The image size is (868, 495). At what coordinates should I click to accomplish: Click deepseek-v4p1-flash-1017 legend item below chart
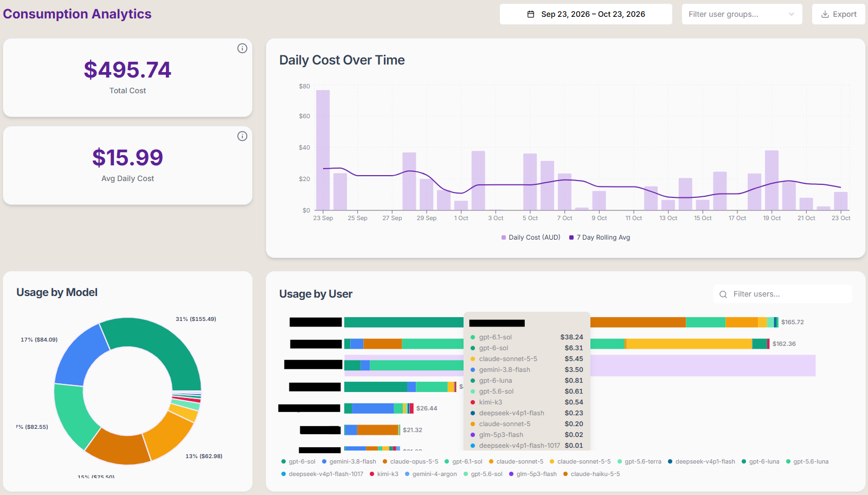[322, 474]
